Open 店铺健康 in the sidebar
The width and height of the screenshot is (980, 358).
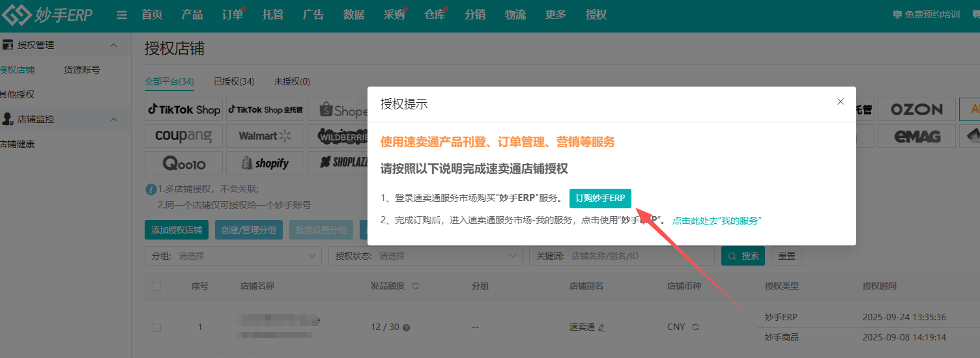pyautogui.click(x=18, y=144)
